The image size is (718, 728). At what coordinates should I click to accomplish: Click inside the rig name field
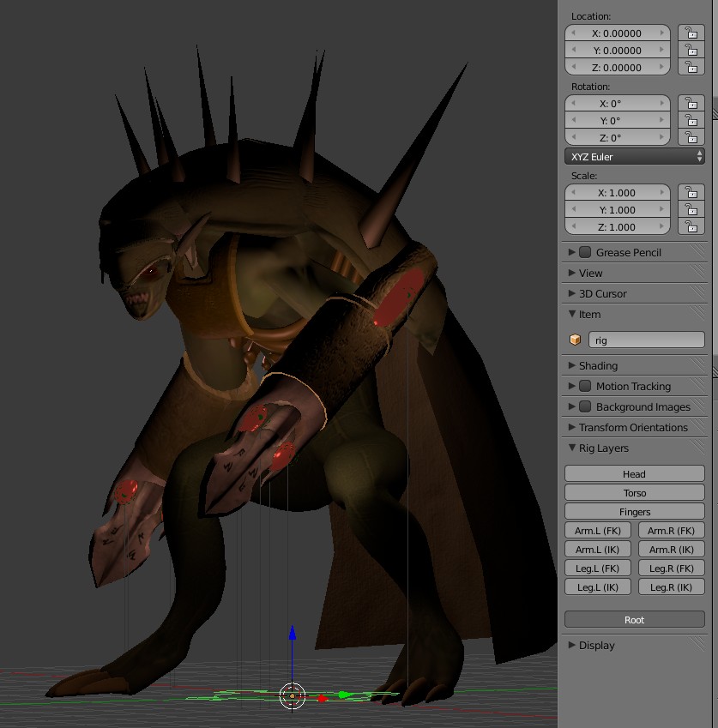pos(643,340)
